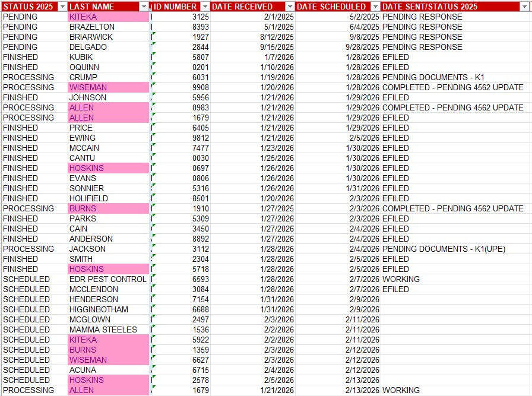The image size is (532, 396).
Task: Click the HOLIFIELD last name cell
Action: coord(88,198)
